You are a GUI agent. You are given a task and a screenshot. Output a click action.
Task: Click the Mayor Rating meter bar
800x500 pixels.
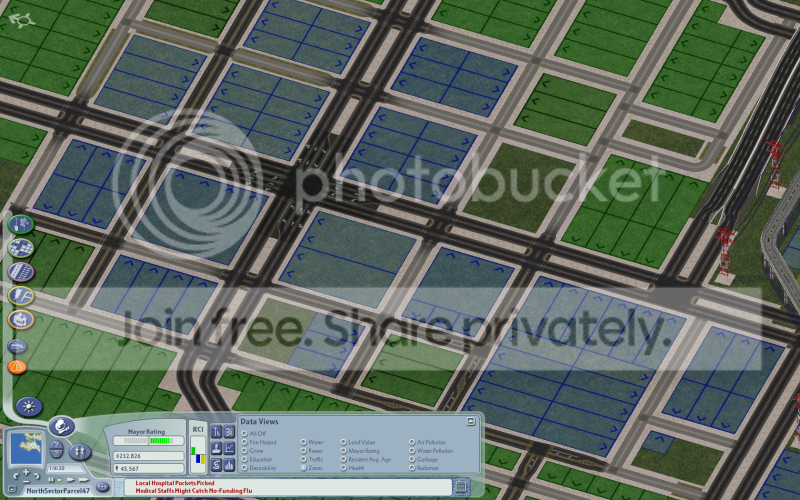(148, 441)
